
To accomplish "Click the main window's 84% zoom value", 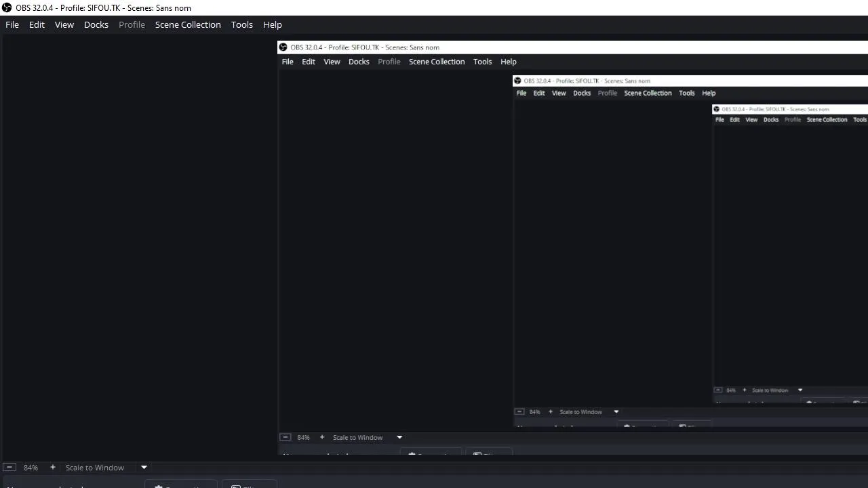I will 31,468.
